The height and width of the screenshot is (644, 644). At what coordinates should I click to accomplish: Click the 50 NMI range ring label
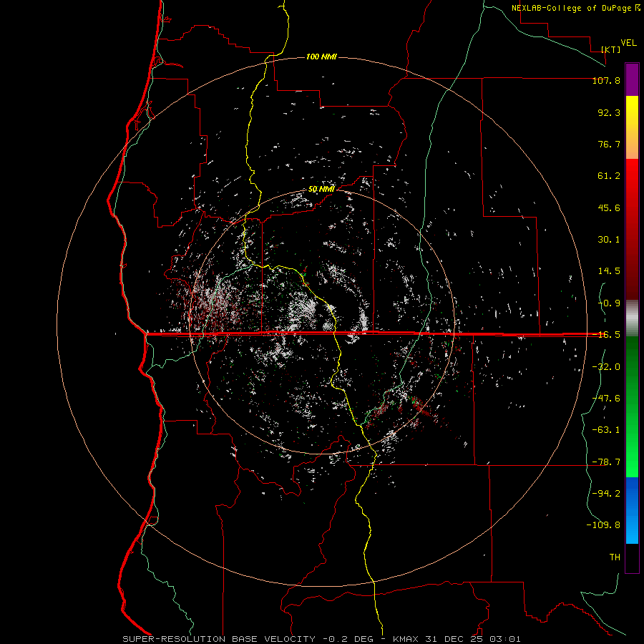321,190
